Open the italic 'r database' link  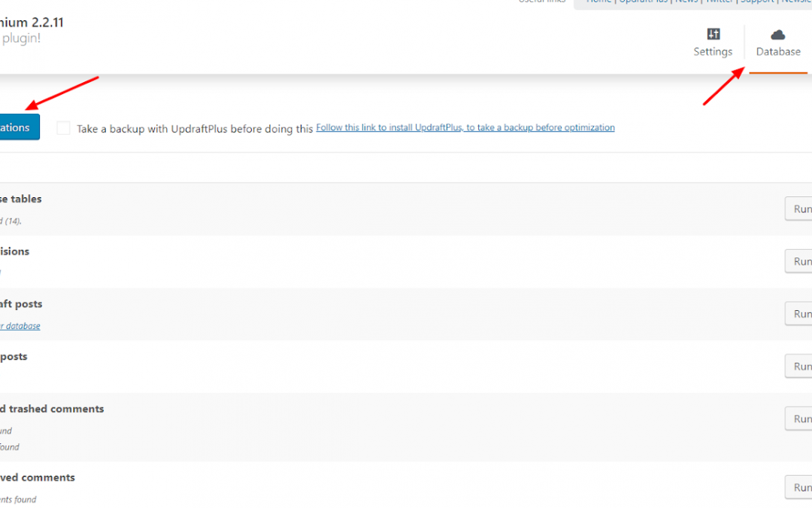click(20, 326)
